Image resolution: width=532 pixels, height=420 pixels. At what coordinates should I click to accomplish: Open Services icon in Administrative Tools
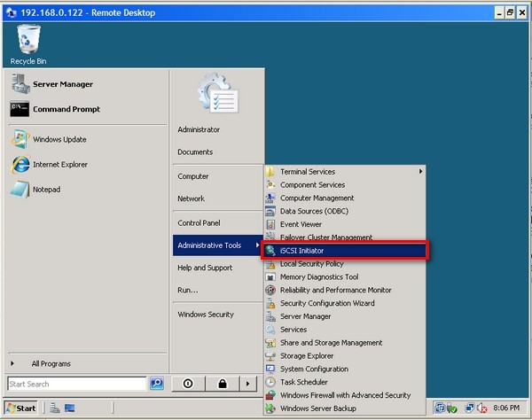[x=270, y=330]
